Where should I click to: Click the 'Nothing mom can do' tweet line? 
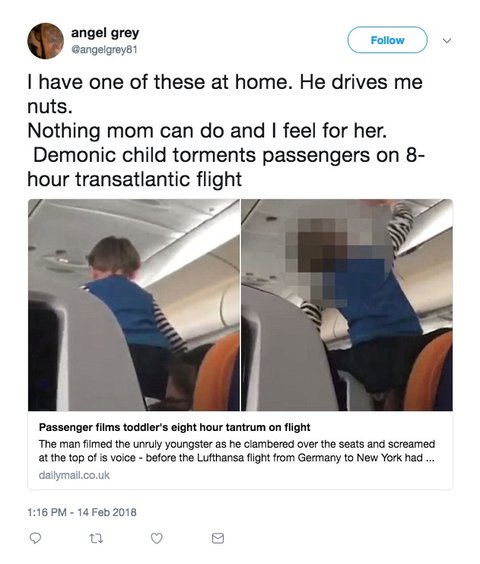pos(207,130)
